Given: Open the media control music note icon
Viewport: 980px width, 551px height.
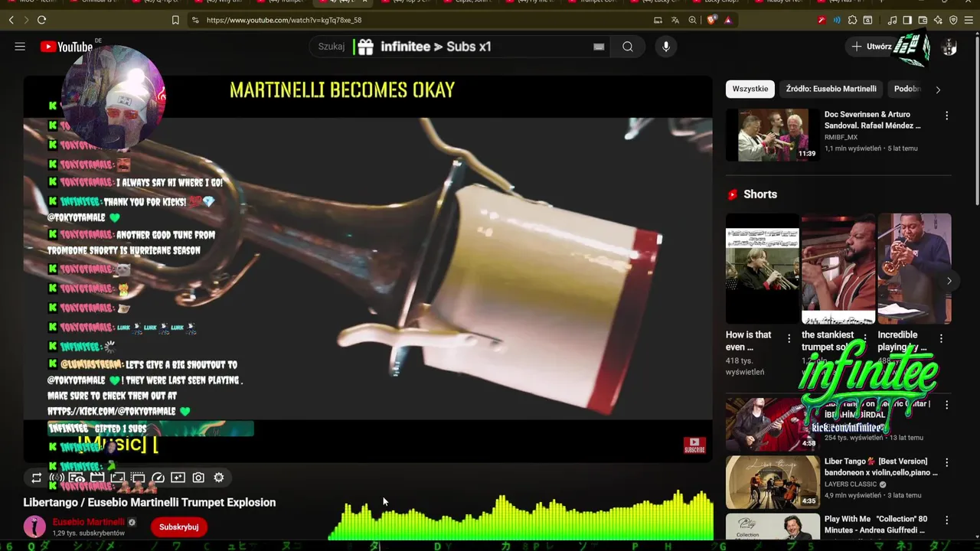Looking at the screenshot, I should [893, 20].
